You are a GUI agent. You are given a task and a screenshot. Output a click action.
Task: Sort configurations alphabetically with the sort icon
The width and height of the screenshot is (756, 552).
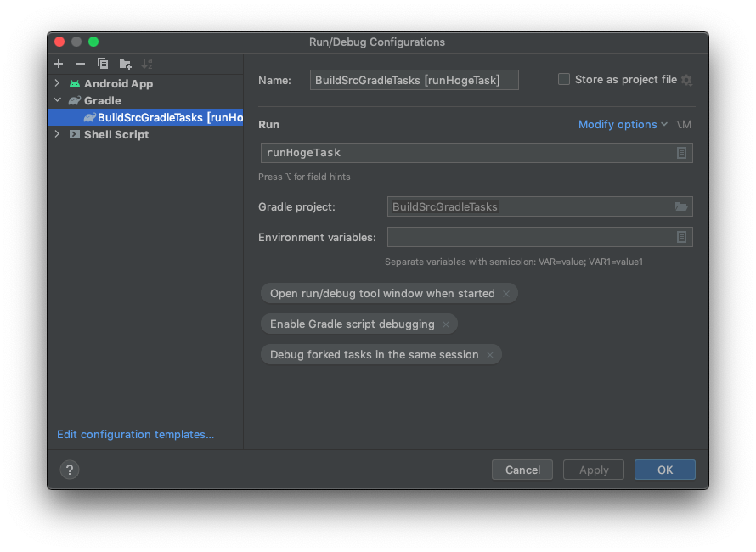(147, 64)
